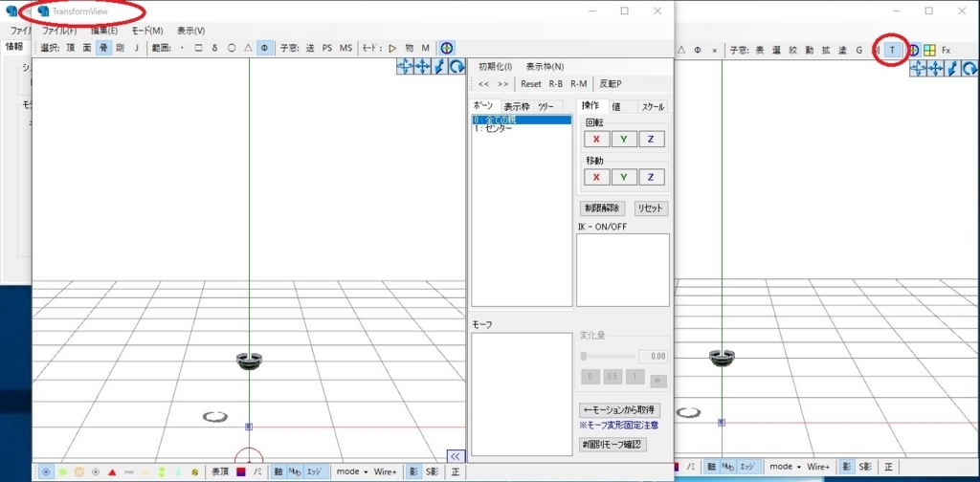Choose the δ lasso range tool in TransformView
Screen dimensions: 980x482
[215, 48]
